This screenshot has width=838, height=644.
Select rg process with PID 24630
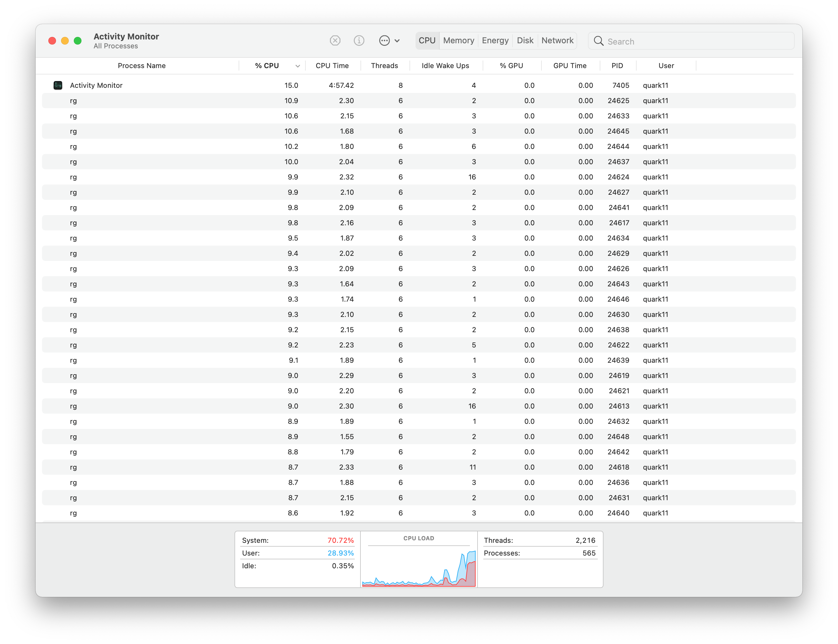tap(419, 314)
